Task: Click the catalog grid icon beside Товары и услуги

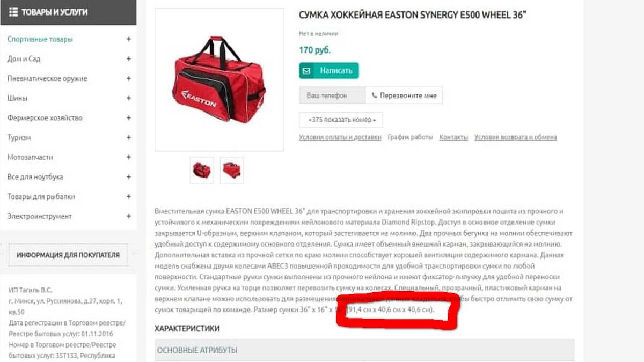Action: [13, 12]
